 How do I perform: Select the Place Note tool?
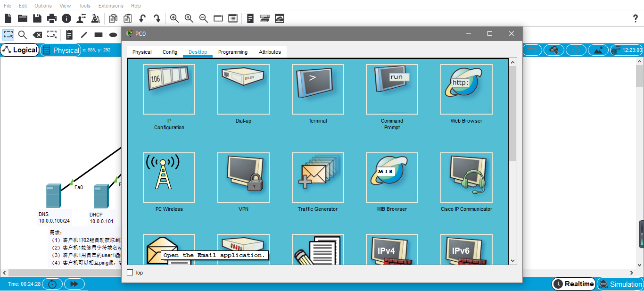coord(69,34)
